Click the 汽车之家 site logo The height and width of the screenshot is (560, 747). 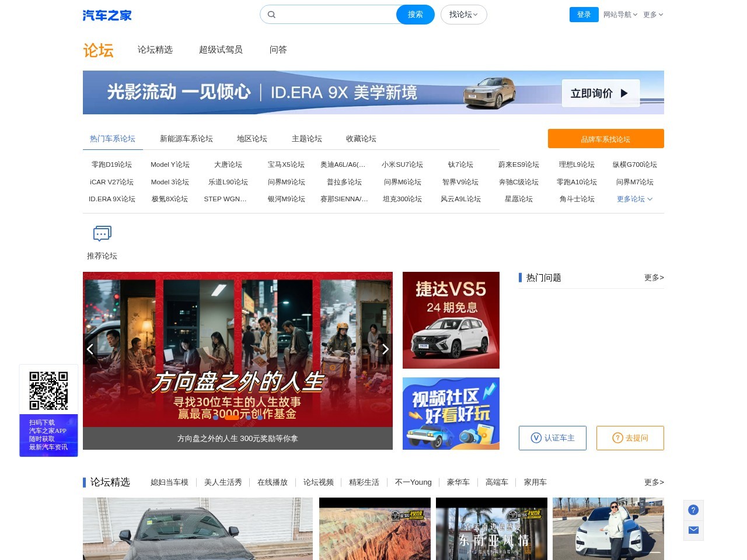tap(107, 15)
